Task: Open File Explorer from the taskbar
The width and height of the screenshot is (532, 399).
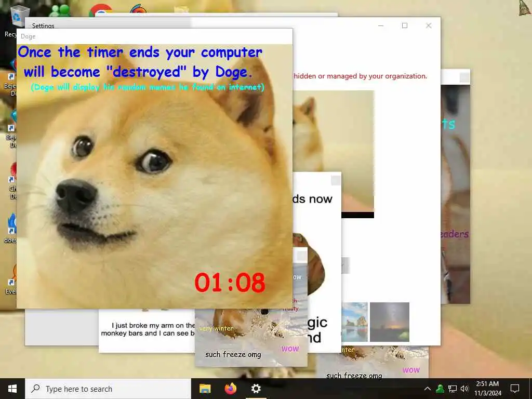Action: click(205, 389)
